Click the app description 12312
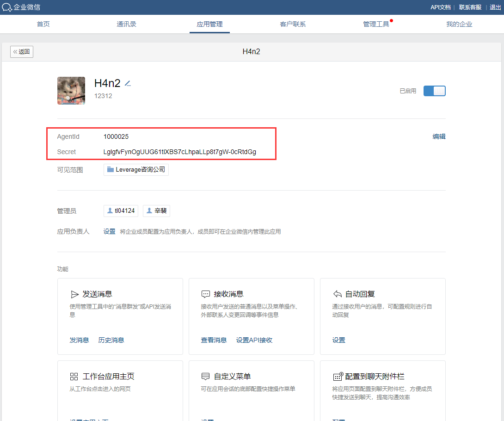 point(103,96)
